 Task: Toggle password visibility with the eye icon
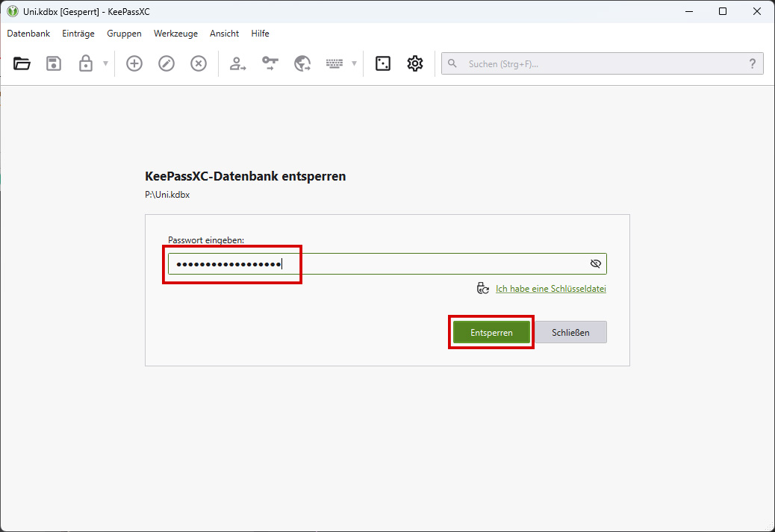tap(595, 263)
